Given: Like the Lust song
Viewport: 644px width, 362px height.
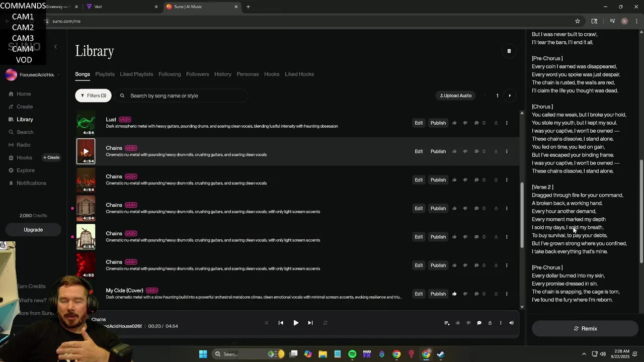Looking at the screenshot, I should (x=454, y=123).
